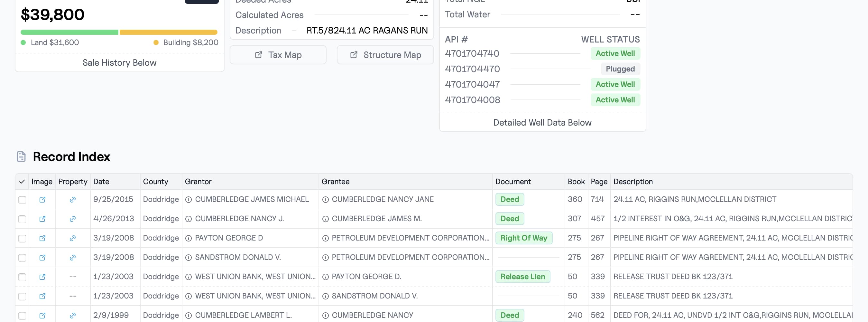Screen dimensions: 868x322
Task: Click the green Land value bar segment
Action: (x=69, y=33)
